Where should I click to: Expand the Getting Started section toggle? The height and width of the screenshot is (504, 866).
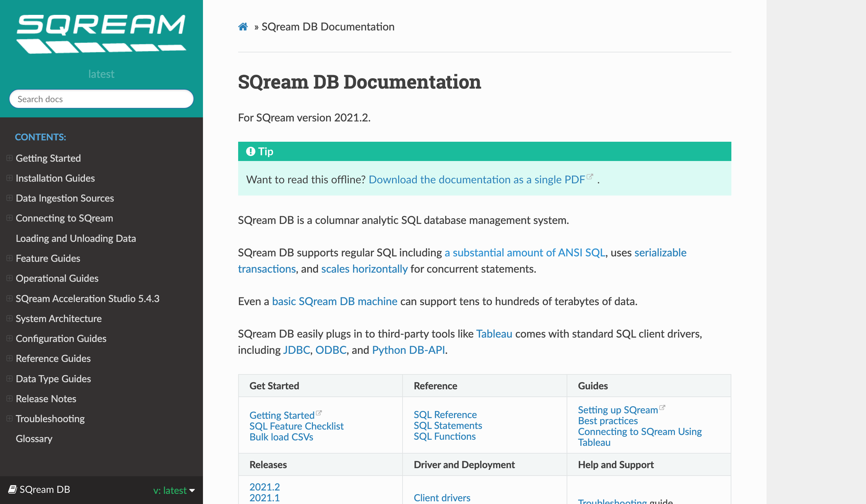pos(9,158)
